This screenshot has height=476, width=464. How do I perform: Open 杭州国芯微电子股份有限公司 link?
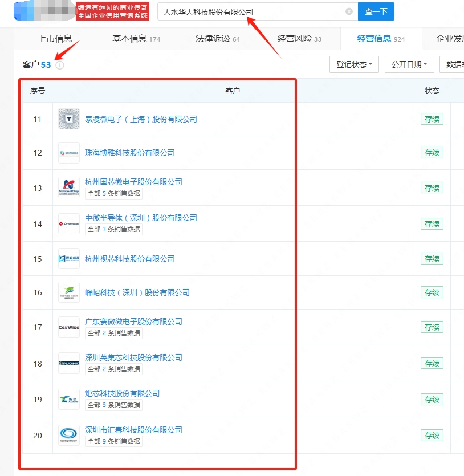tap(133, 182)
